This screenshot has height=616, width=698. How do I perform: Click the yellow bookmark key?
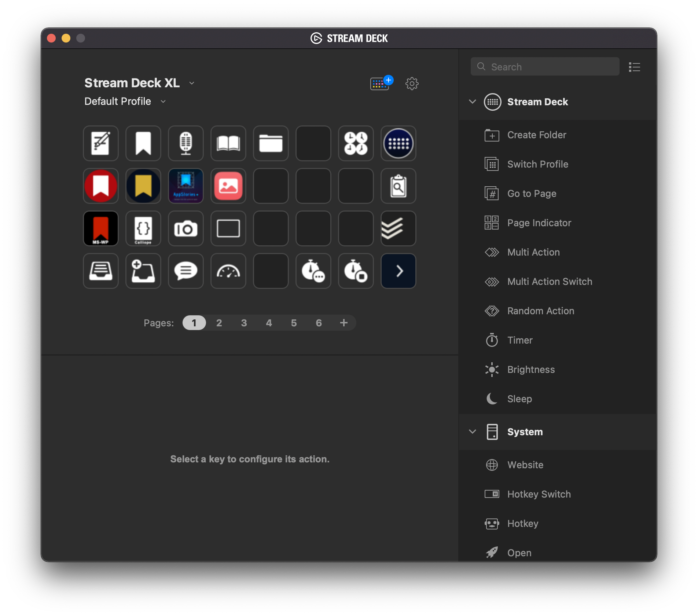[x=143, y=186]
